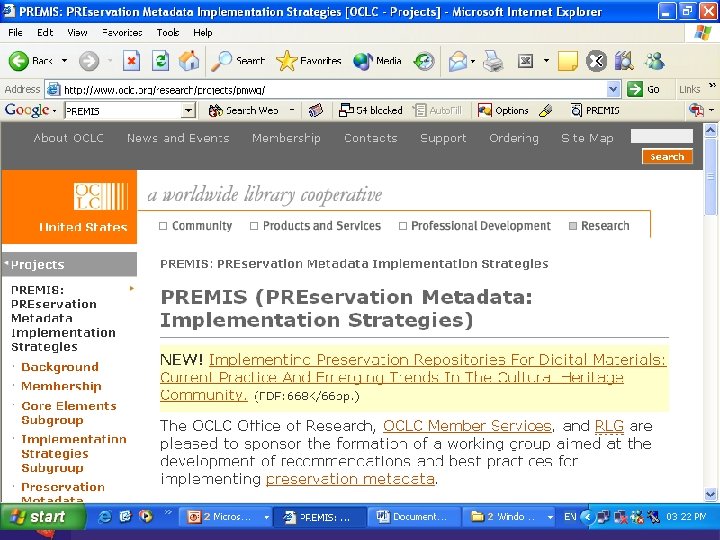
Task: Click the books research toolbar icon
Action: [x=624, y=61]
